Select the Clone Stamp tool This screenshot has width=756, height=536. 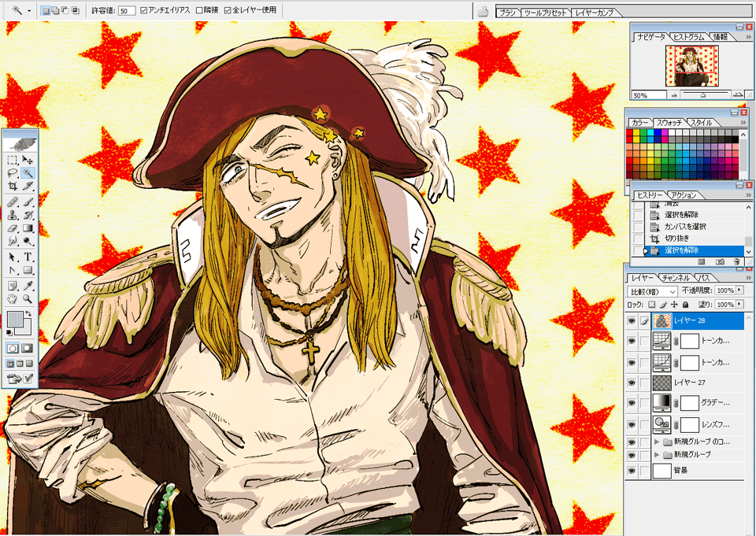coord(13,215)
